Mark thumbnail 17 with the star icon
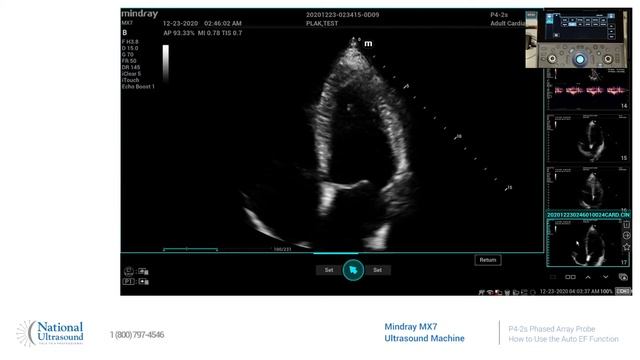Image resolution: width=640 pixels, height=360 pixels. pos(626,247)
